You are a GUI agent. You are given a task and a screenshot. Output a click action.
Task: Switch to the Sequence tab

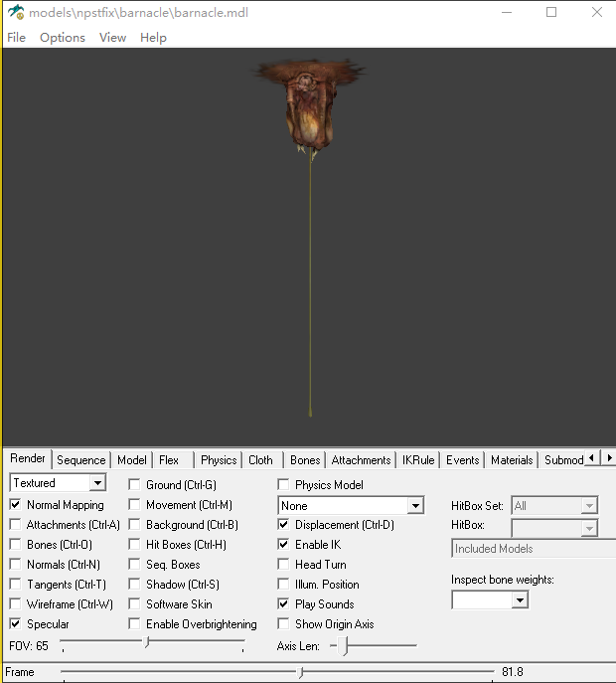(x=81, y=460)
